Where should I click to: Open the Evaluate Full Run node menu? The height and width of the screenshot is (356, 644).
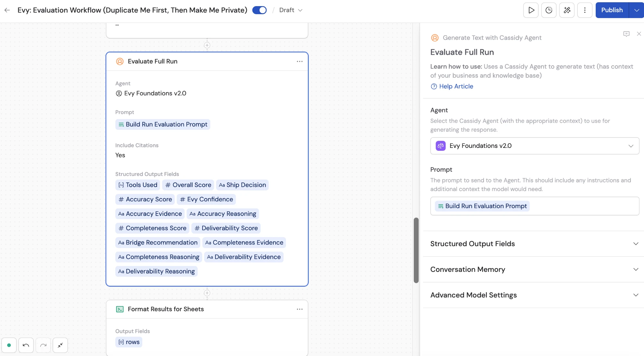[299, 61]
